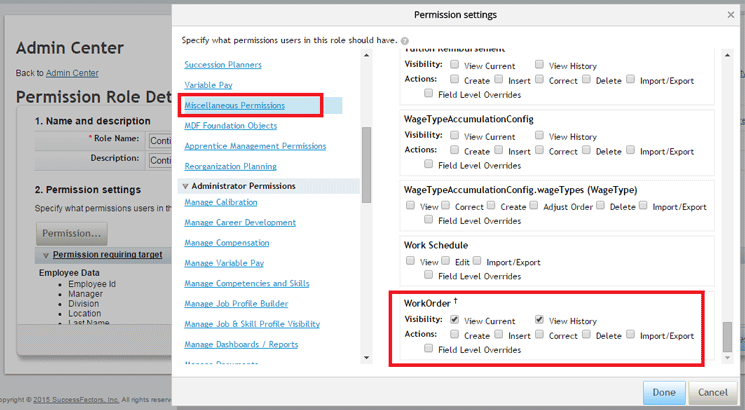The width and height of the screenshot is (745, 410).
Task: Go back via the Admin Center link
Action: tap(72, 73)
